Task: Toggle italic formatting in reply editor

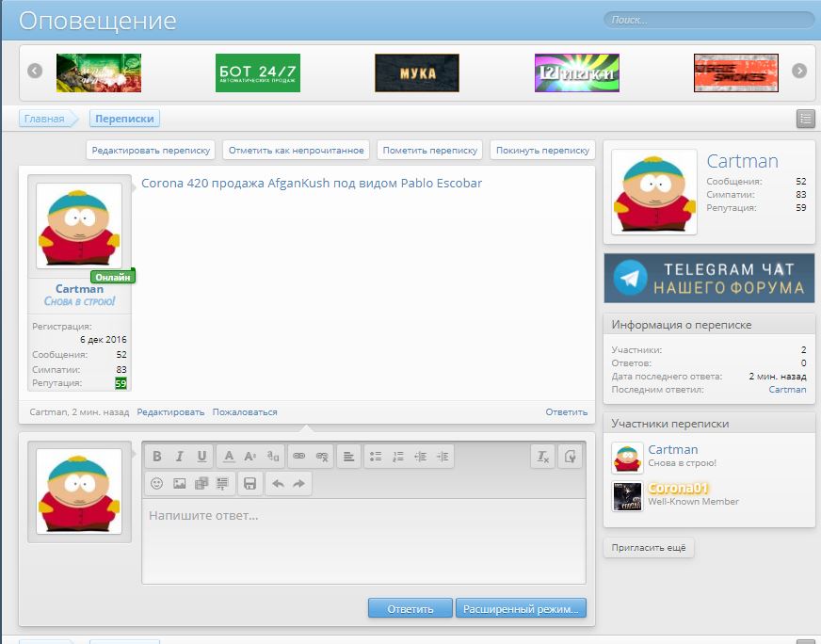Action: [x=179, y=457]
